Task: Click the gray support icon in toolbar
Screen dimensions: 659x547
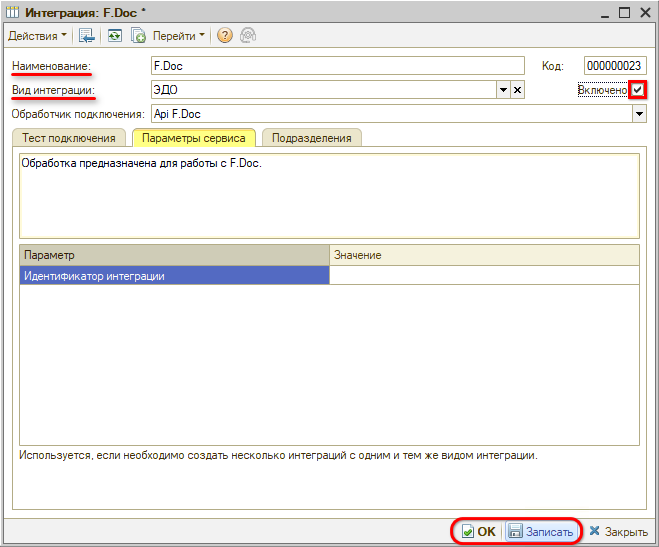Action: pyautogui.click(x=248, y=36)
